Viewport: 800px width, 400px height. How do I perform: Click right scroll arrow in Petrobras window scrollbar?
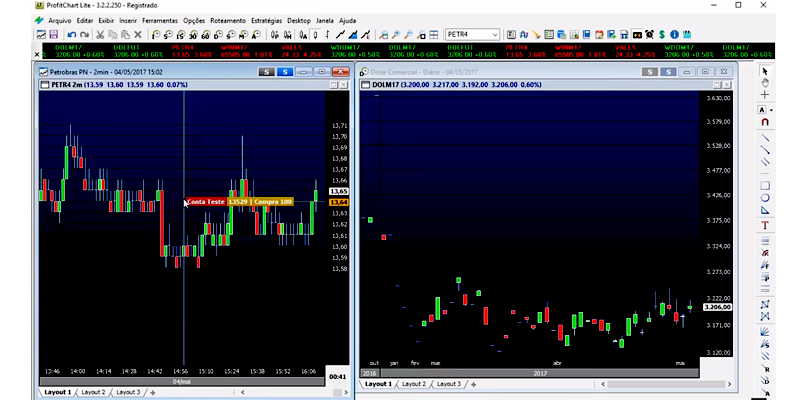[346, 392]
